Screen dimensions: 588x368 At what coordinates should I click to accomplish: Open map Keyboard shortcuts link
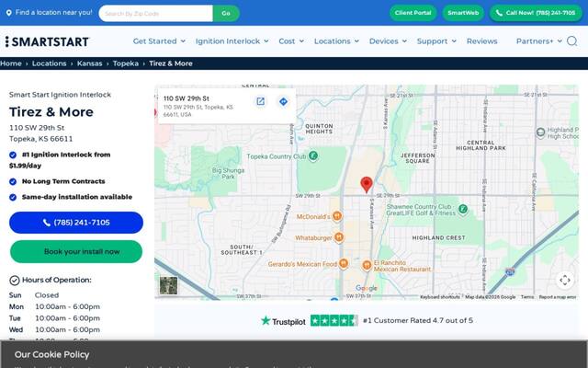click(440, 297)
